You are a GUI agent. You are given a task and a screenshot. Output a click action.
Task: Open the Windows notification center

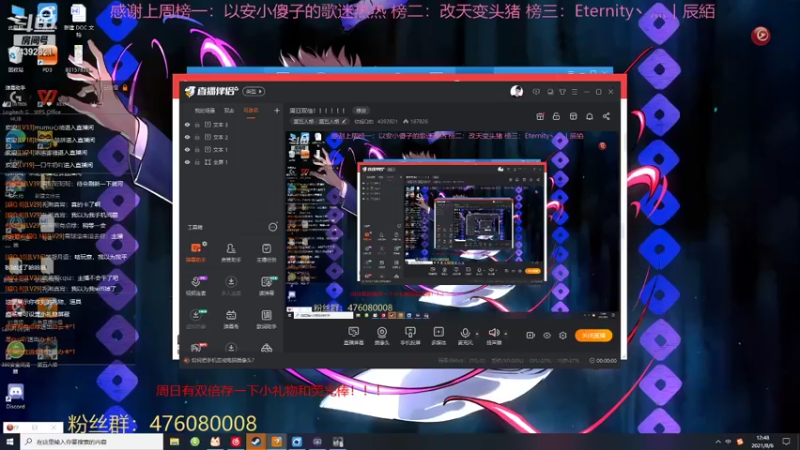[786, 441]
